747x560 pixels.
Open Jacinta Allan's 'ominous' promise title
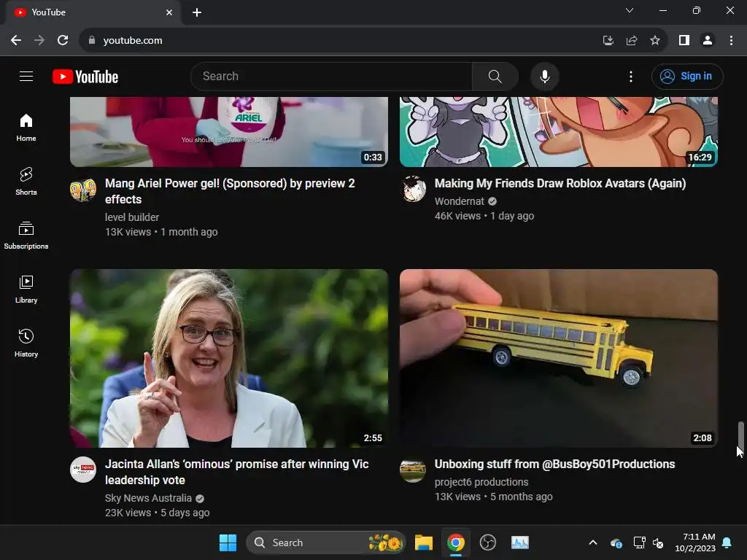click(x=237, y=472)
